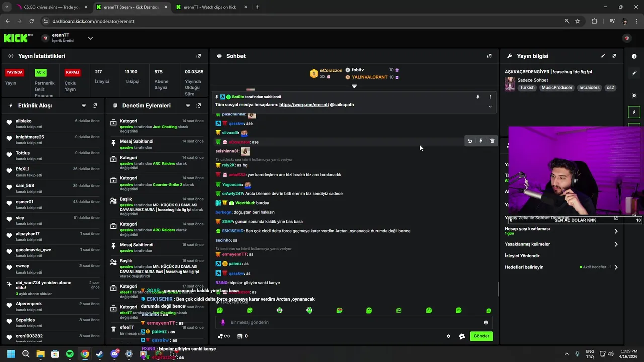Reload the page
This screenshot has width=644, height=362.
click(x=31, y=21)
